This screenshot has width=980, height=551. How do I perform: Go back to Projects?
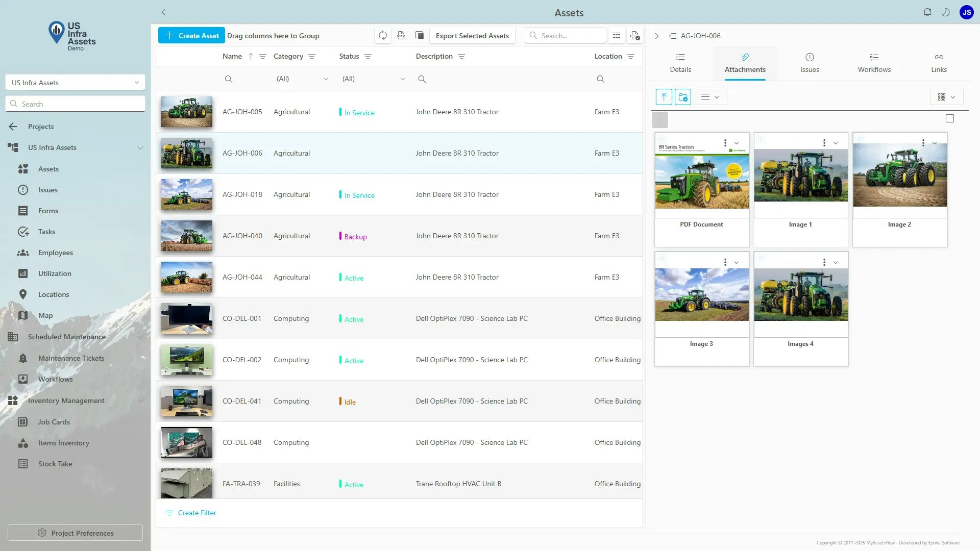point(41,127)
